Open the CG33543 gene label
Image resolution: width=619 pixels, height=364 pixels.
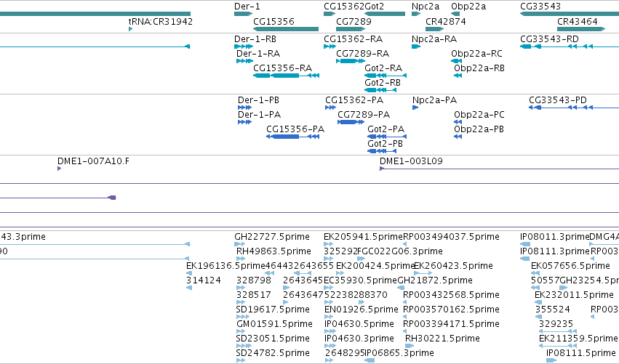[540, 7]
